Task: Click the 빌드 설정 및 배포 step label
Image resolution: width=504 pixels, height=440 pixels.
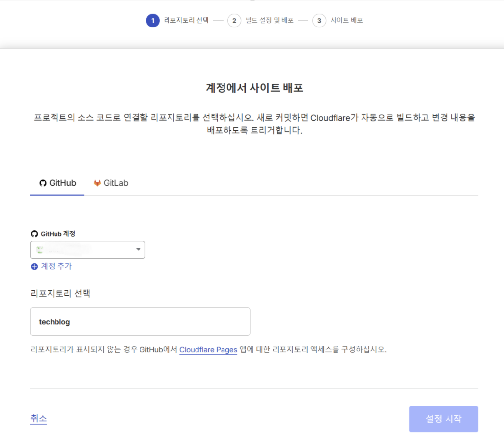Action: click(270, 21)
